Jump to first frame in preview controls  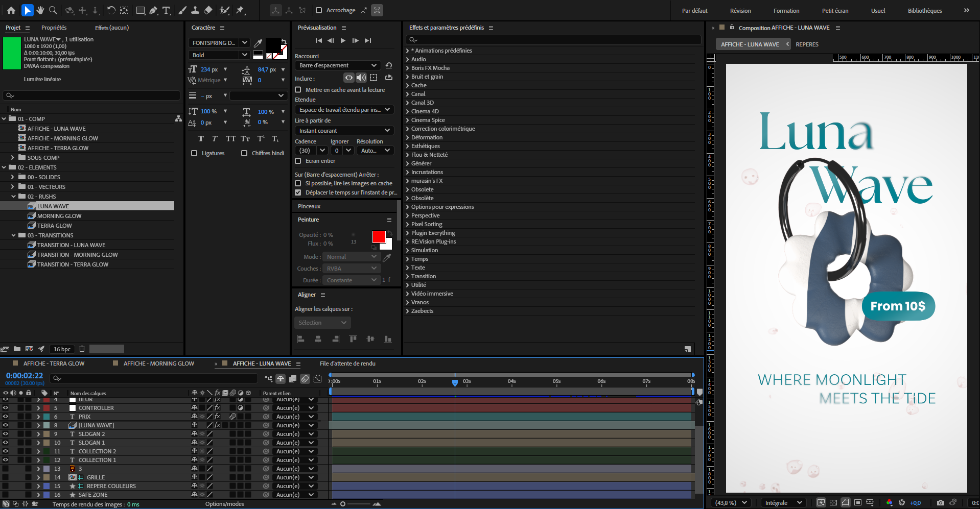[318, 40]
